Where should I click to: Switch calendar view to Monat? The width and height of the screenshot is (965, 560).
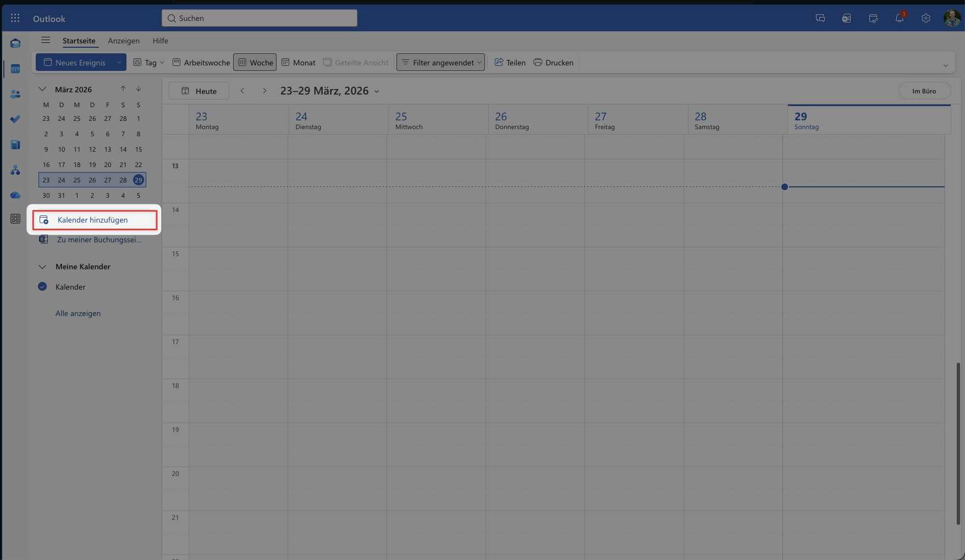tap(298, 62)
